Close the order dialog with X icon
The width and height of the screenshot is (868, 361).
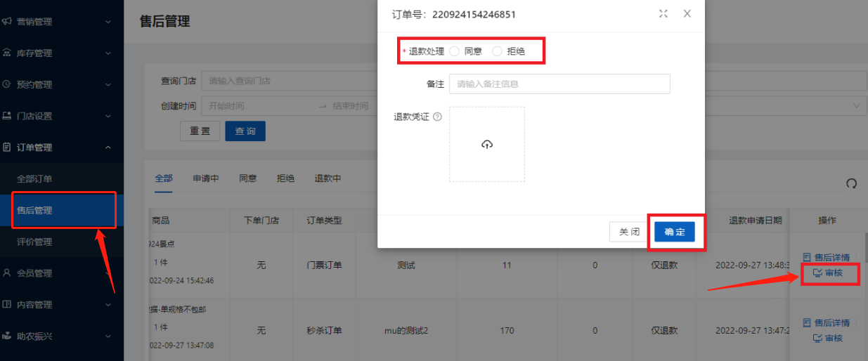(687, 14)
